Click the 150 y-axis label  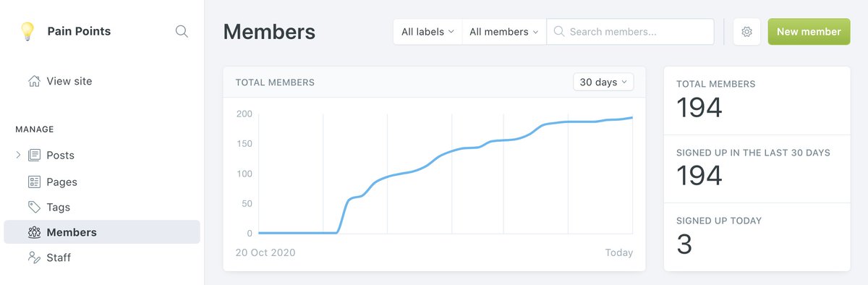pos(244,143)
